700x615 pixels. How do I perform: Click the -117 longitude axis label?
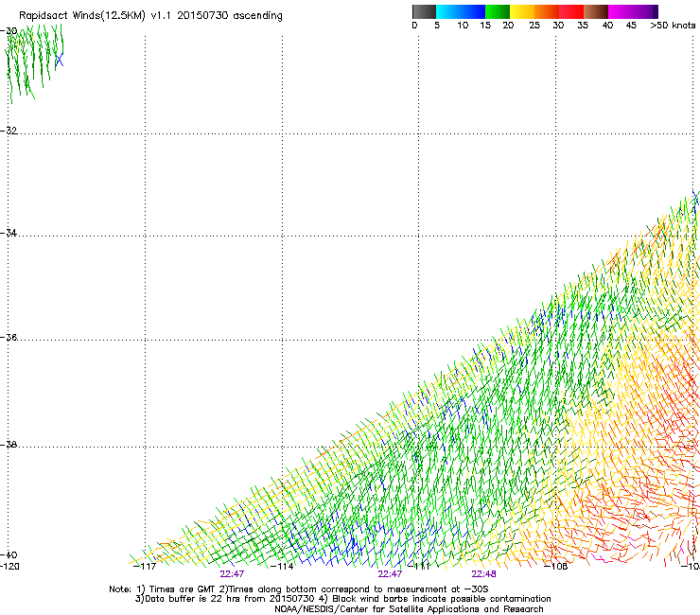(145, 567)
